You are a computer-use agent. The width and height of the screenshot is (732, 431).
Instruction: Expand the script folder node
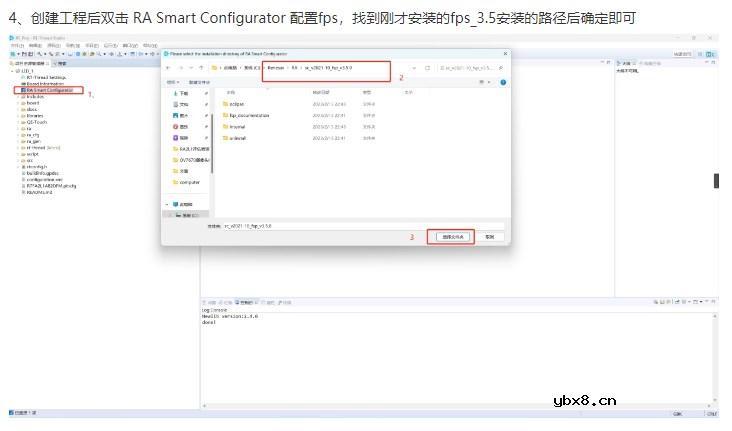(18, 154)
